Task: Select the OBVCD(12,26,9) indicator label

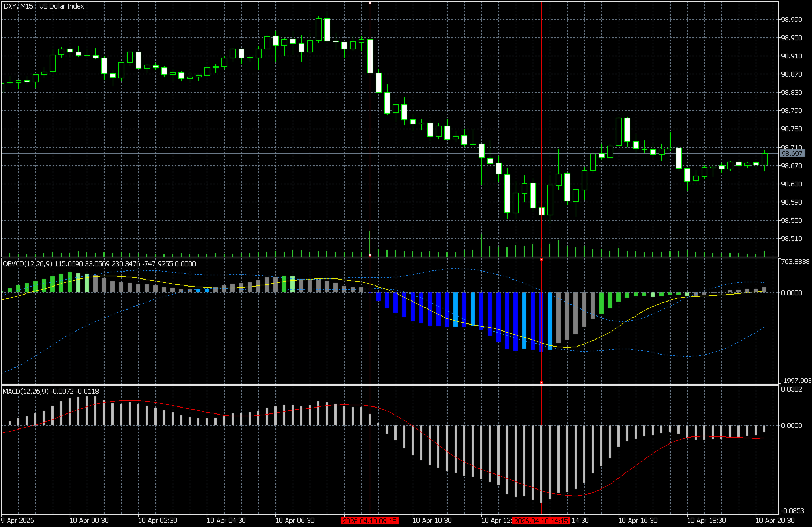Action: pos(99,263)
